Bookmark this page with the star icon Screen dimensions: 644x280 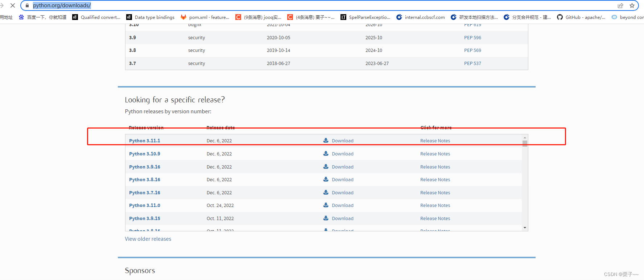click(632, 5)
